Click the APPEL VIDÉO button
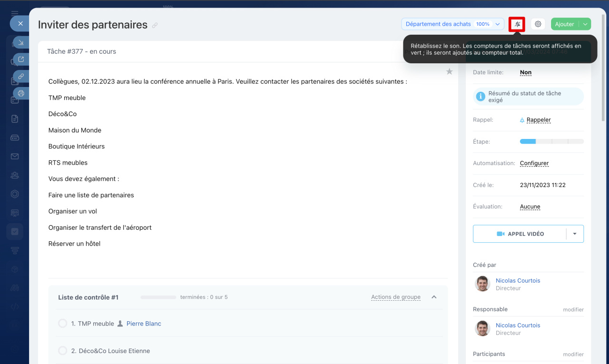The width and height of the screenshot is (609, 364). (520, 234)
